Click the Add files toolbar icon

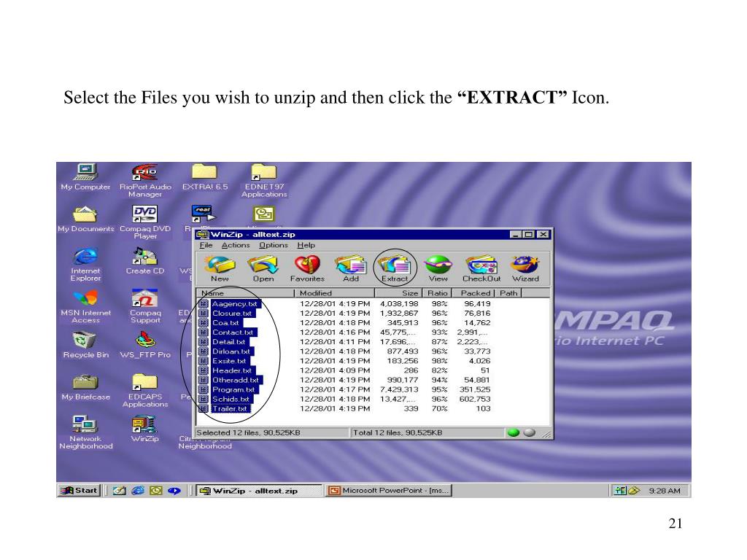(x=351, y=268)
